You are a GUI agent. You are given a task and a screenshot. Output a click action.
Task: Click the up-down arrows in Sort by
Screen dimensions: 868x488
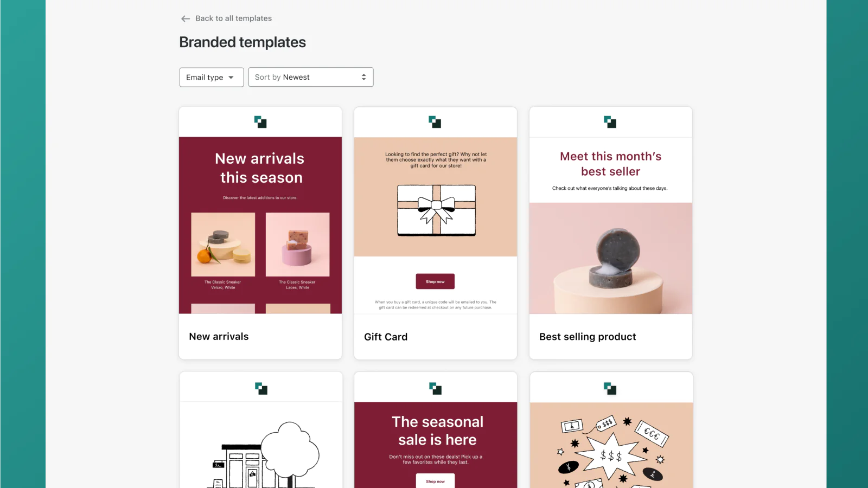pyautogui.click(x=363, y=77)
